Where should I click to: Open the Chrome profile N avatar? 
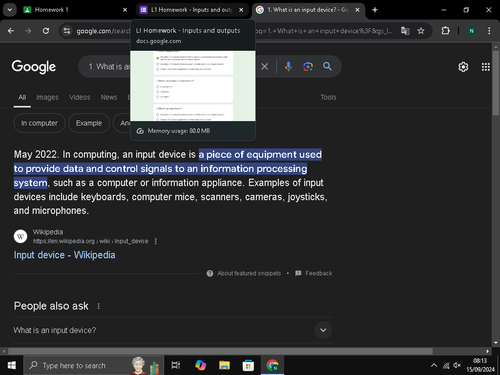point(471,31)
